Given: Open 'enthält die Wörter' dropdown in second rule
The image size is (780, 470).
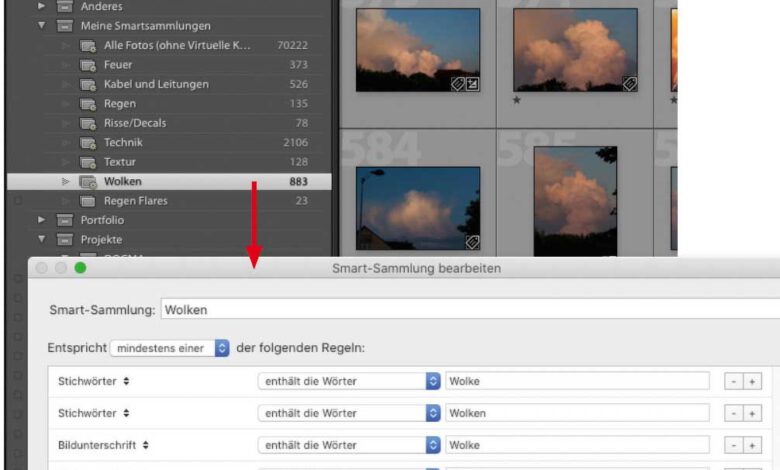Looking at the screenshot, I should (x=349, y=413).
